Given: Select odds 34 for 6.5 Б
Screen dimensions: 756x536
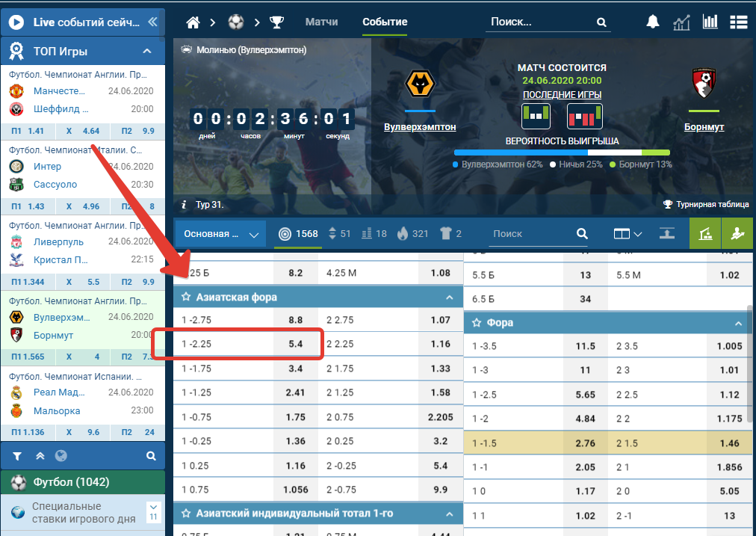Looking at the screenshot, I should click(586, 299).
